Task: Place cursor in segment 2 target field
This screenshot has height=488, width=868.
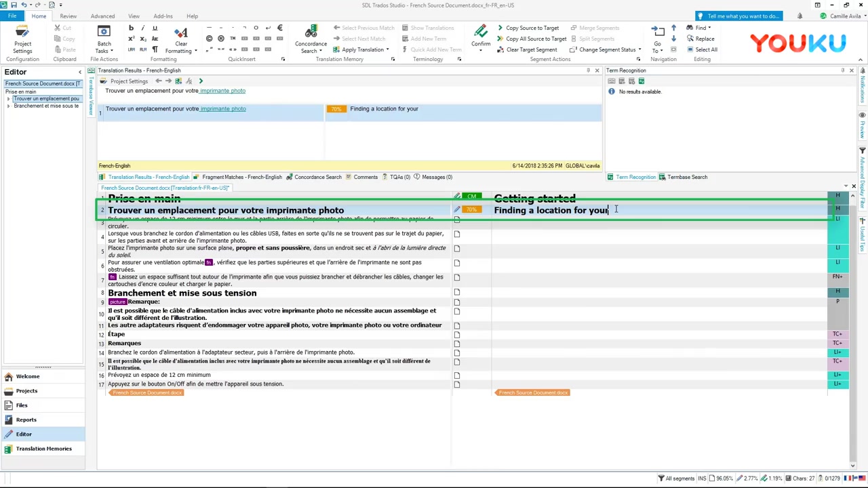Action: click(x=576, y=210)
